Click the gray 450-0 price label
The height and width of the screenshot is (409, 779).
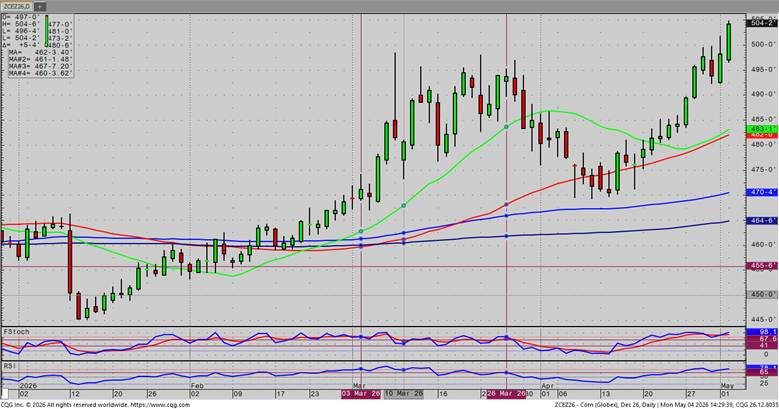[762, 294]
